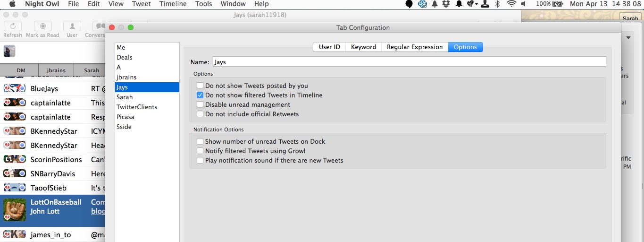Click the TaoofStieb avatar icon

coord(15,188)
